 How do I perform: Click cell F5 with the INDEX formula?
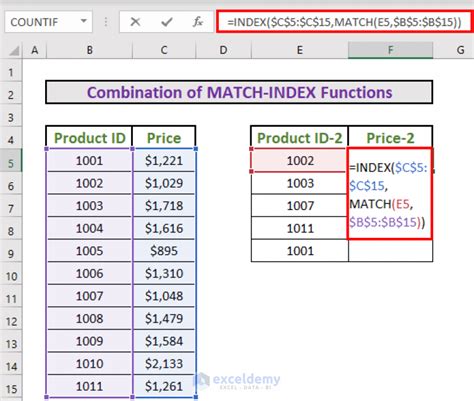[x=390, y=194]
